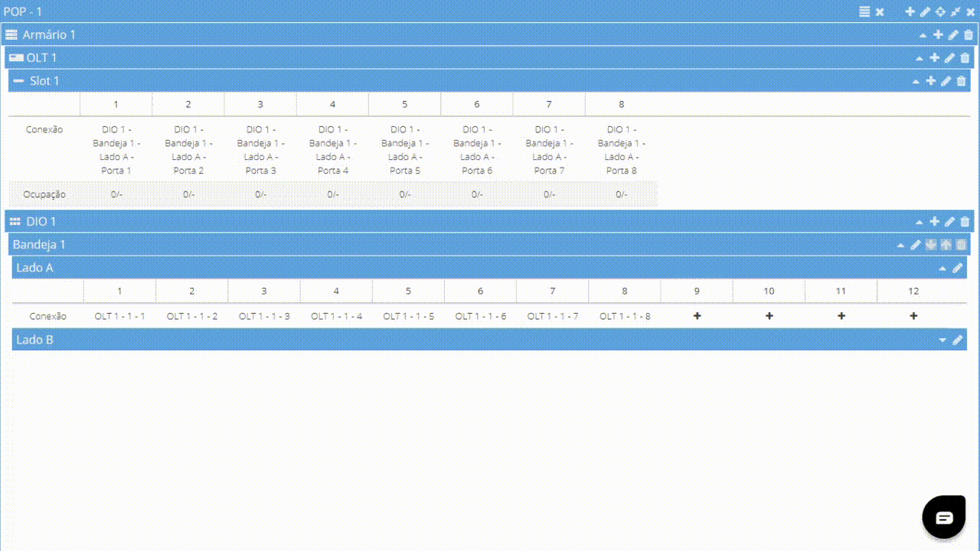The image size is (980, 551).
Task: Click column header 3 in Slot 1 table
Action: coord(260,104)
